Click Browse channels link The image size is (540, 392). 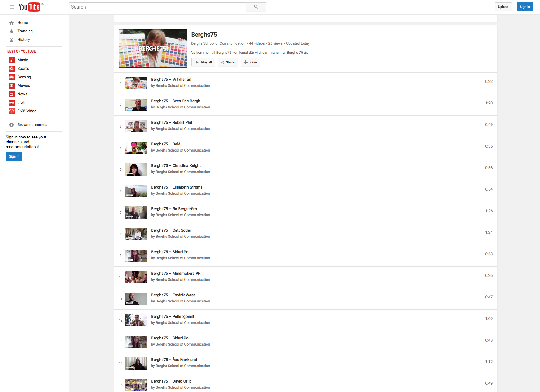pos(32,125)
